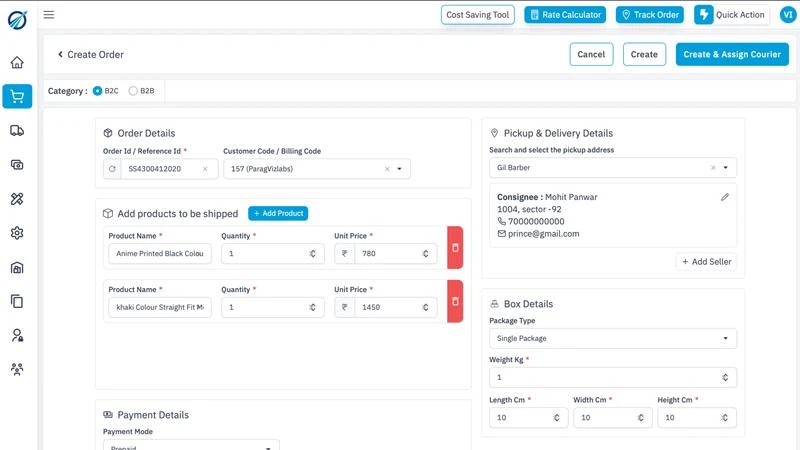The width and height of the screenshot is (800, 450).
Task: Click the email prince@gmail.com
Action: pos(543,234)
